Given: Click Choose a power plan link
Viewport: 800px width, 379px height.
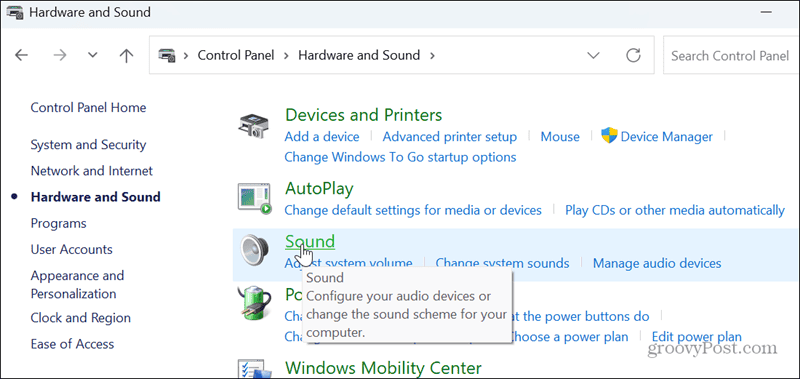Looking at the screenshot, I should click(569, 337).
